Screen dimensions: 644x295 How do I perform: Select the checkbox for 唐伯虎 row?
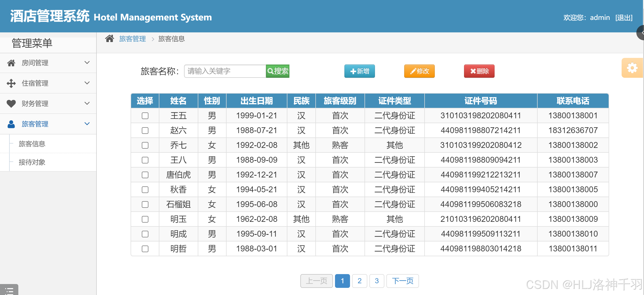point(145,175)
